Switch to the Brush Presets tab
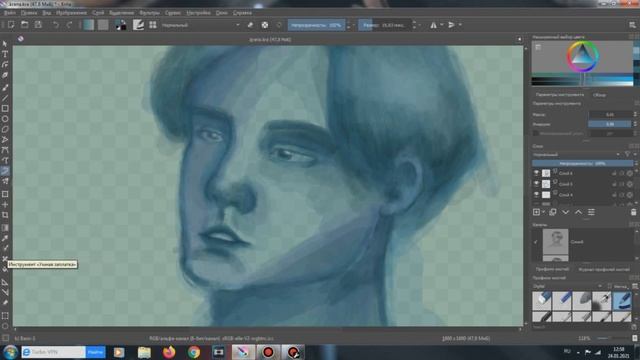The height and width of the screenshot is (360, 640). tap(552, 269)
